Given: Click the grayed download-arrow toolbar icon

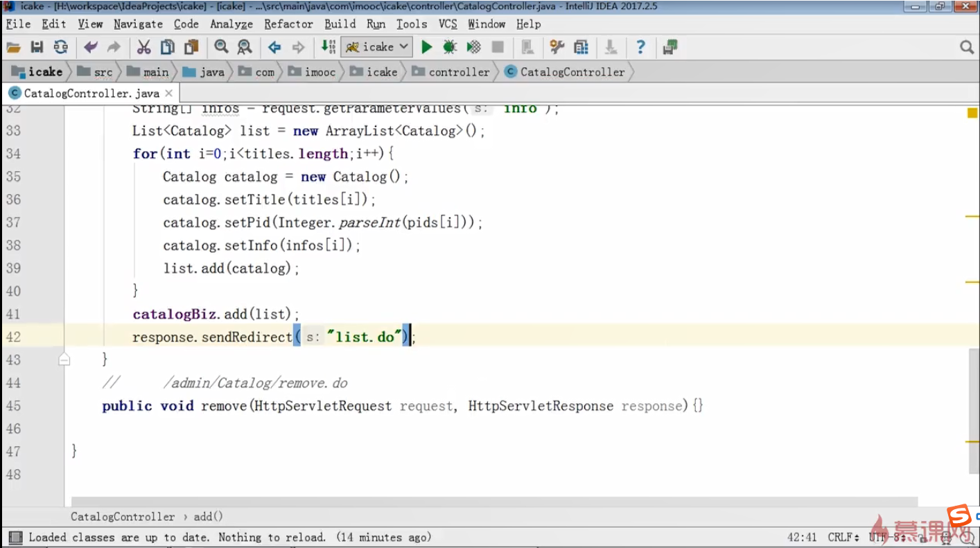Looking at the screenshot, I should coord(611,47).
